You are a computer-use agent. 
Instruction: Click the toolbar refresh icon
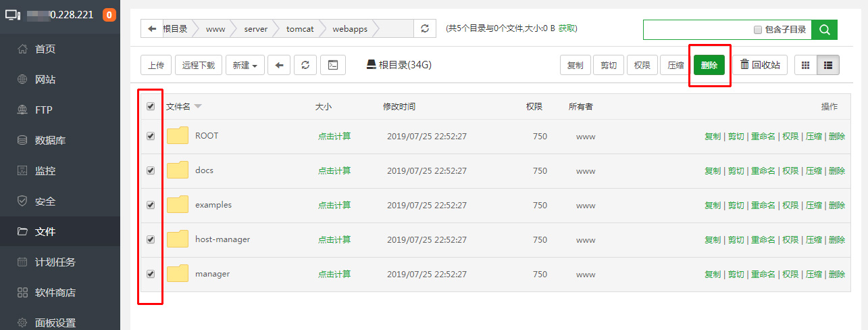click(305, 65)
